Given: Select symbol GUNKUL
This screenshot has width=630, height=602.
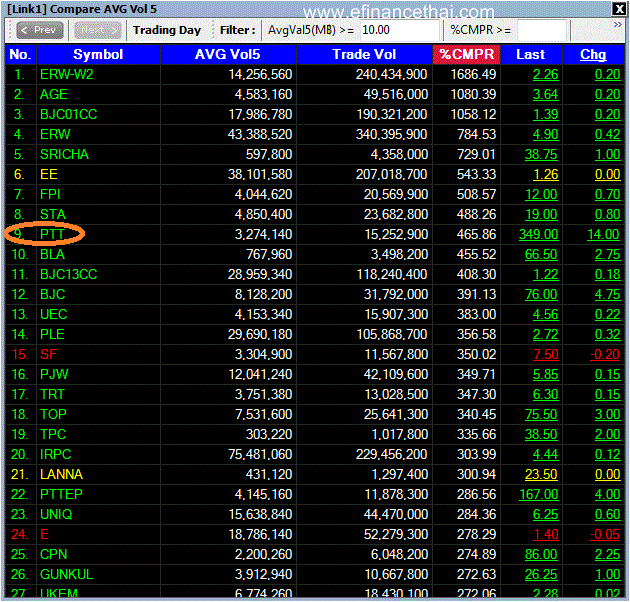Looking at the screenshot, I should (x=66, y=574).
